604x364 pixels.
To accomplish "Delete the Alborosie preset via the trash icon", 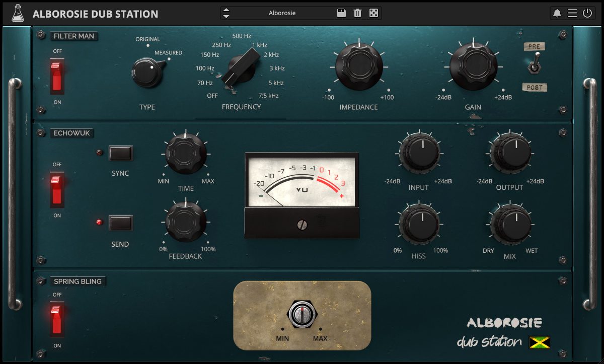I will click(357, 13).
